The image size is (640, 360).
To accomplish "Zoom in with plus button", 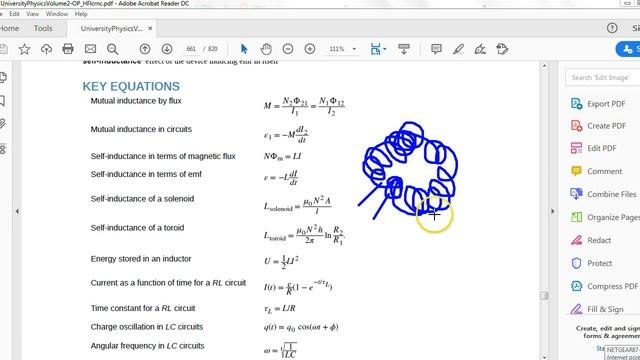I will pyautogui.click(x=310, y=49).
